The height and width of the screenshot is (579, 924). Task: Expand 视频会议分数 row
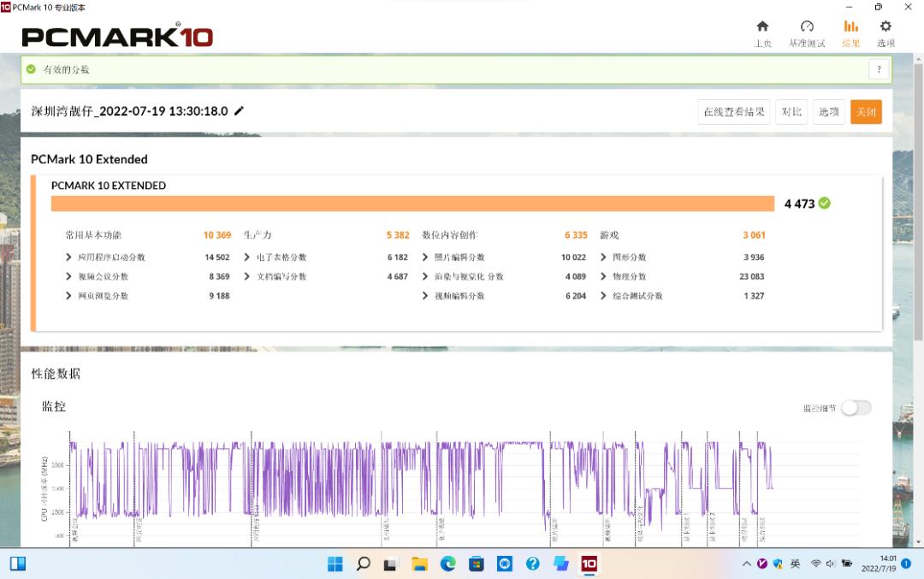coord(69,277)
